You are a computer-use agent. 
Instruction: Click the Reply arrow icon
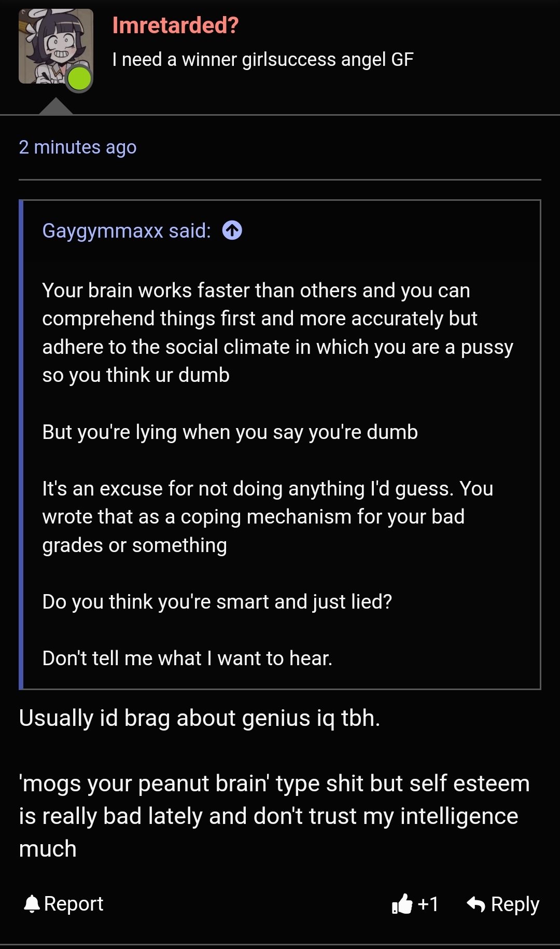click(476, 904)
